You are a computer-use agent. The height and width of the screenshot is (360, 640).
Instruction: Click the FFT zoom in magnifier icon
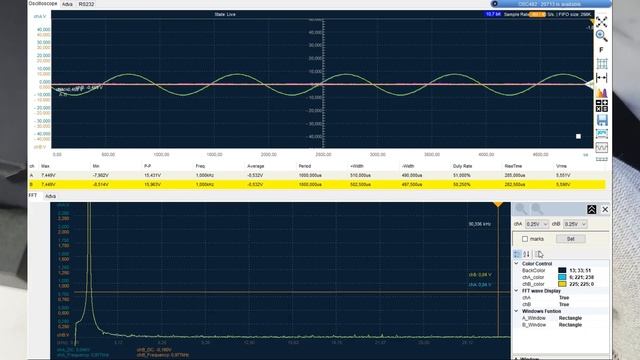pyautogui.click(x=521, y=209)
